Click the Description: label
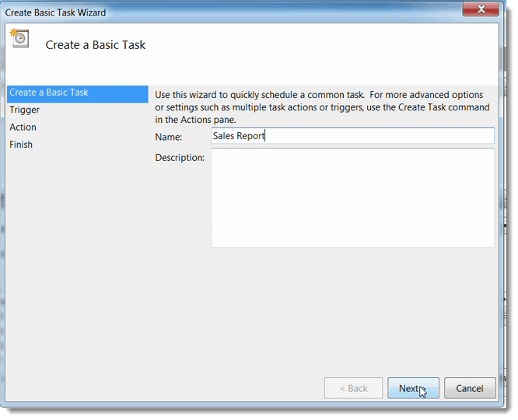 pyautogui.click(x=180, y=158)
